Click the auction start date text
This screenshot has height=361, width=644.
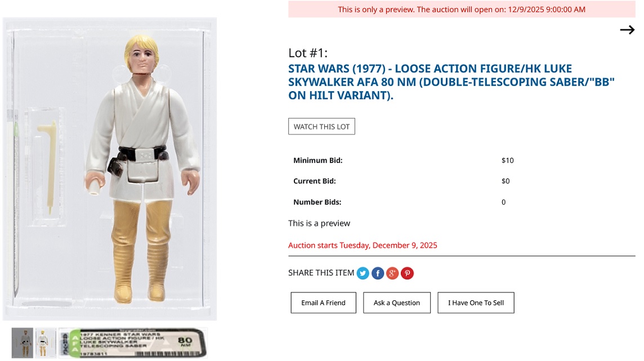click(363, 245)
